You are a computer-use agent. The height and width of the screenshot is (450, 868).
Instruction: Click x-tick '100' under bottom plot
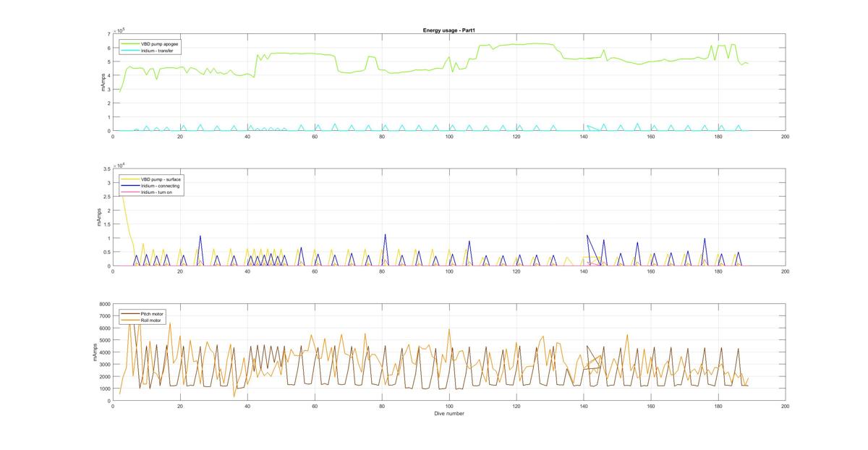click(449, 406)
